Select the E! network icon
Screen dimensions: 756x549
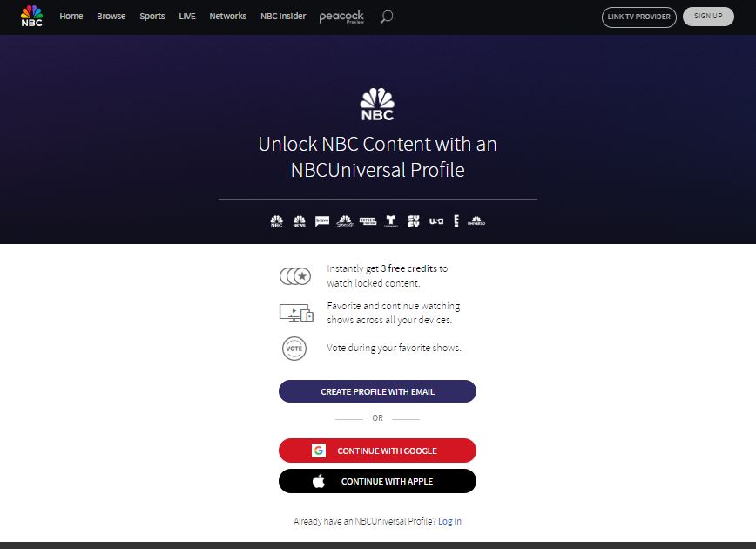pos(456,220)
